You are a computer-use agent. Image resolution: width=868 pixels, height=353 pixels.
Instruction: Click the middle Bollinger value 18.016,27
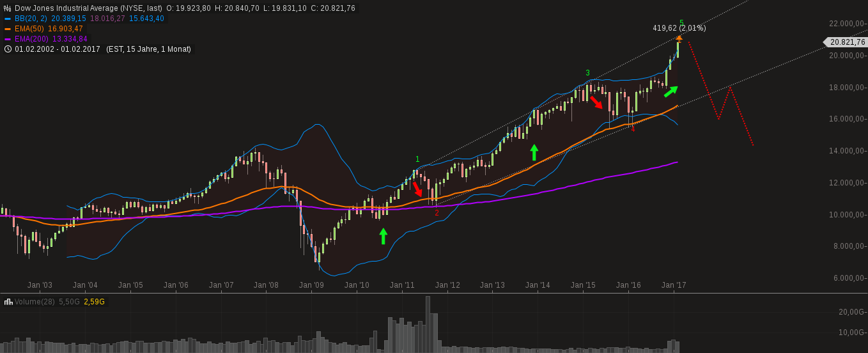(x=108, y=19)
